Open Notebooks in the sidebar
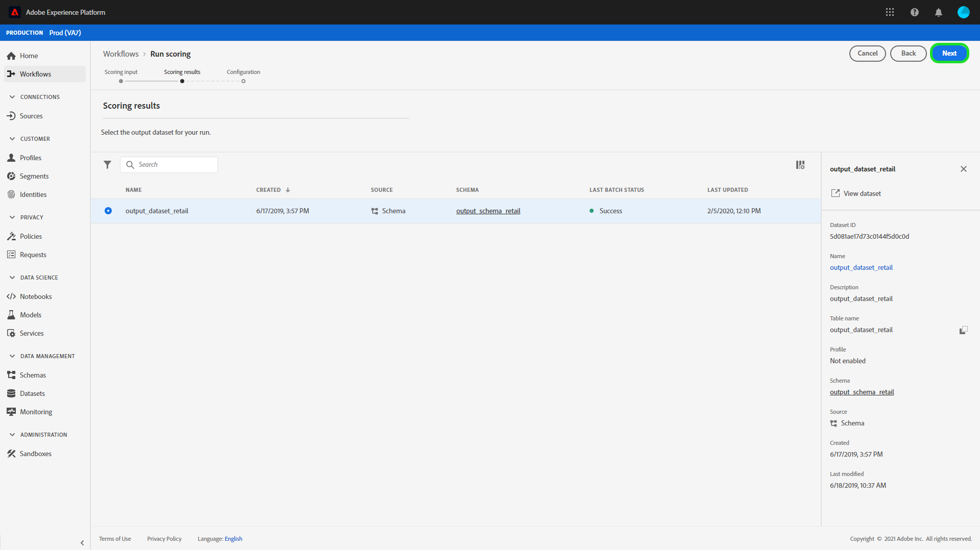 point(35,296)
